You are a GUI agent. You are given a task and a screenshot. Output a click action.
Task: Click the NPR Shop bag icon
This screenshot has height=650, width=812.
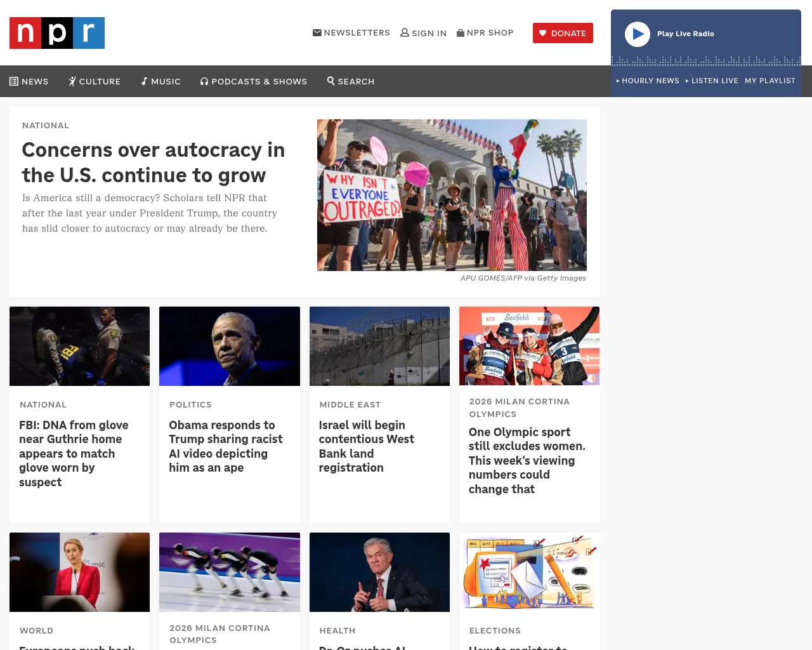tap(461, 32)
